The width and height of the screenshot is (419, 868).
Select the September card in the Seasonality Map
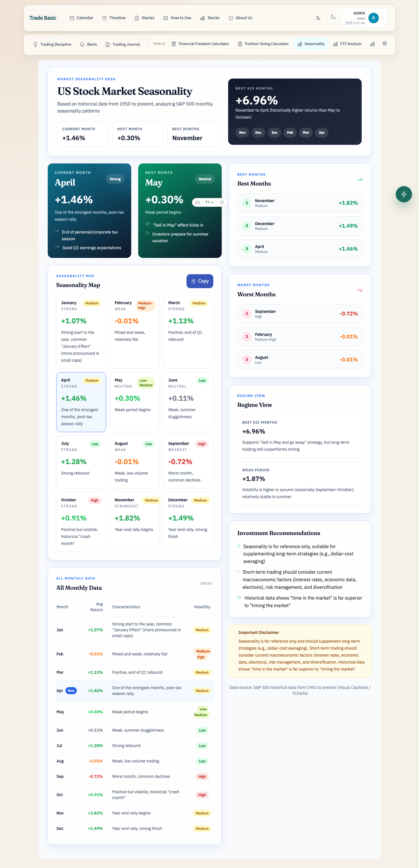(188, 462)
